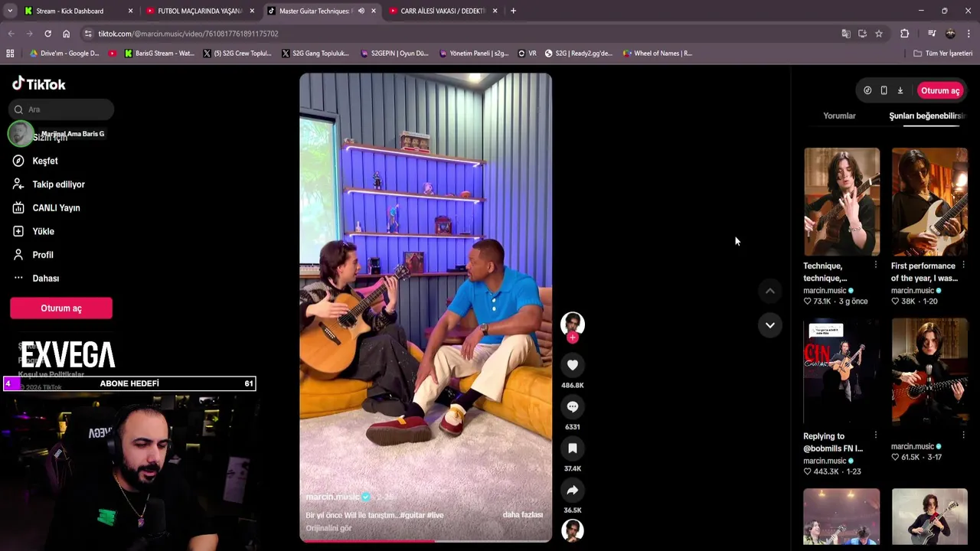Open Chrome media controls icon
Screen dimensions: 980x551
coord(932,34)
